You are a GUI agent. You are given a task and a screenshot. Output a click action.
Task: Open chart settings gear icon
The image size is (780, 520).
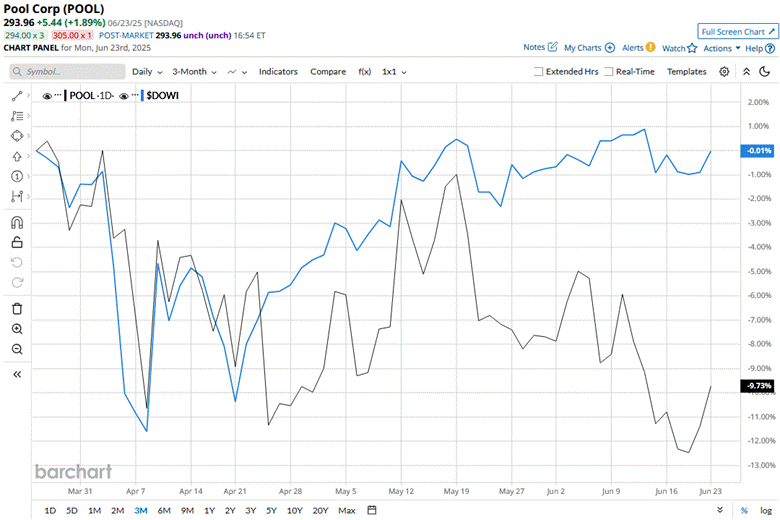coord(724,72)
